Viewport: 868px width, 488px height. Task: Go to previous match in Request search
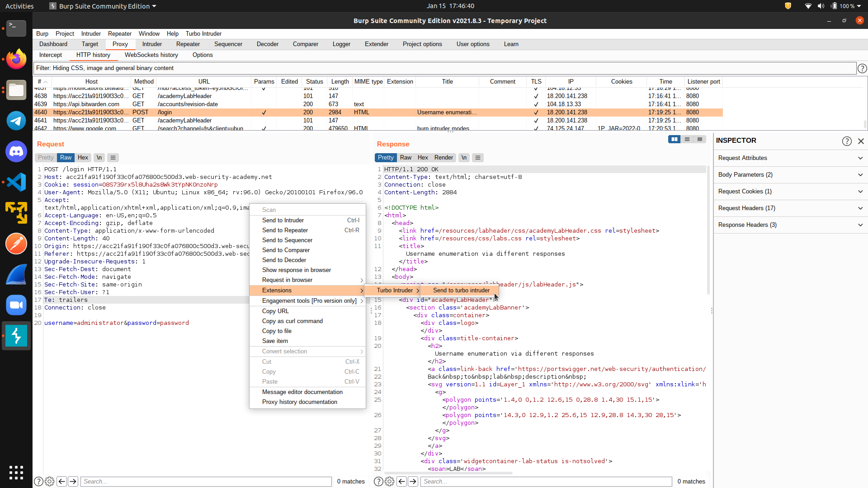pos(62,482)
